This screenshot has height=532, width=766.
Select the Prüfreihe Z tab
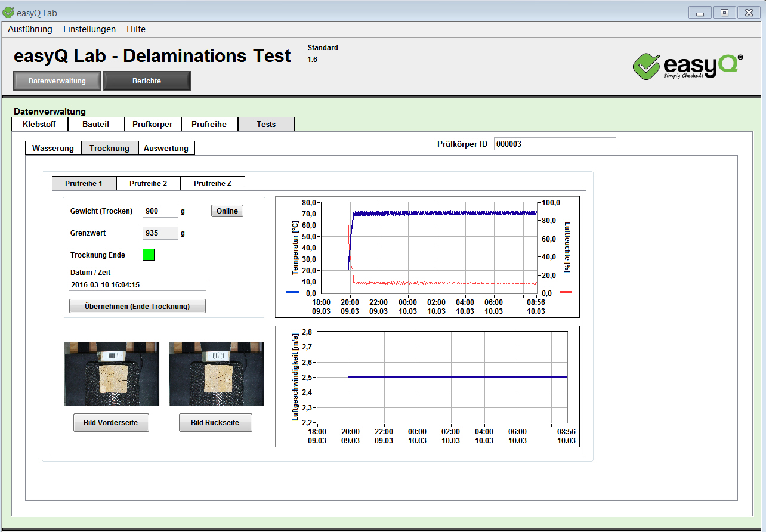(x=213, y=183)
